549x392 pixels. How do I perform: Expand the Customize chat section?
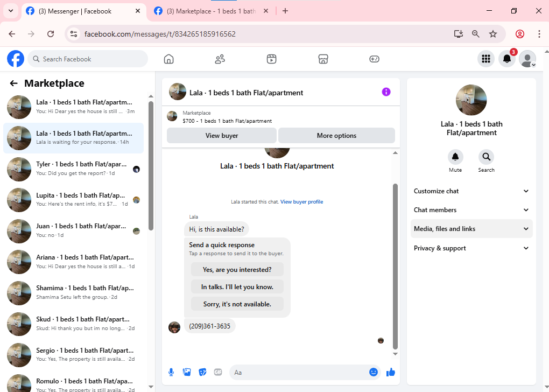tap(471, 191)
